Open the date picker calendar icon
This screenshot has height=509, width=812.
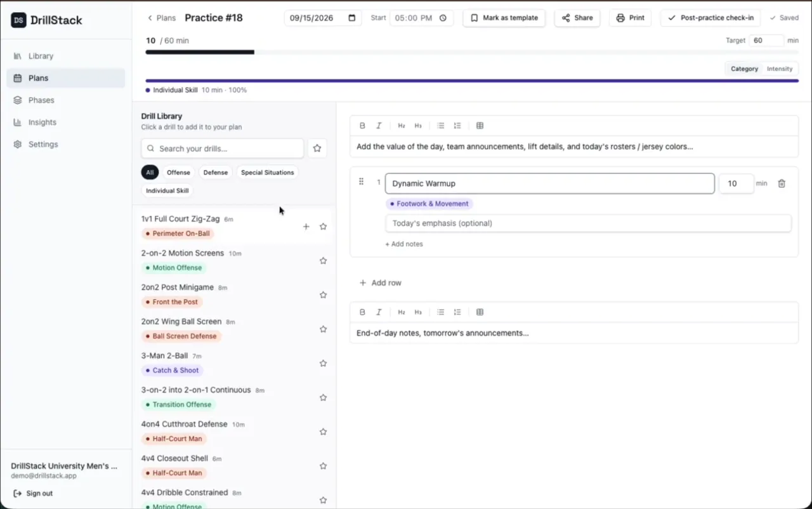(352, 18)
